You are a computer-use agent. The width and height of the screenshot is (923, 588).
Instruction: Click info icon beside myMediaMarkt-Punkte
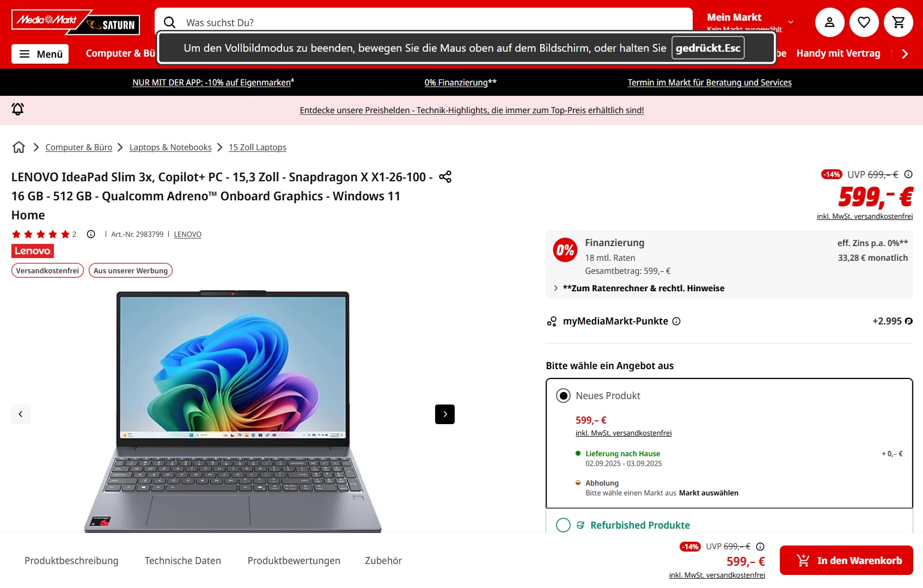(x=676, y=321)
